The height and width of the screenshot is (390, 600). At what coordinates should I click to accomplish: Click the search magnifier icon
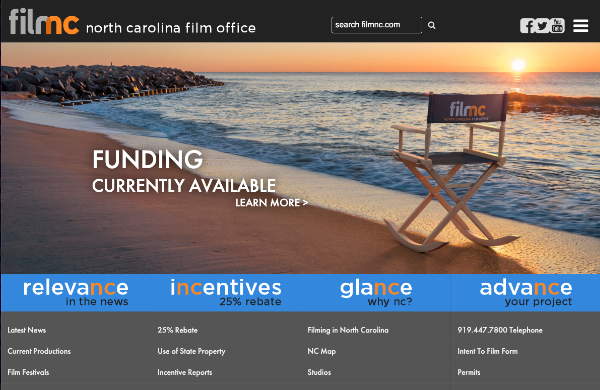tap(432, 25)
